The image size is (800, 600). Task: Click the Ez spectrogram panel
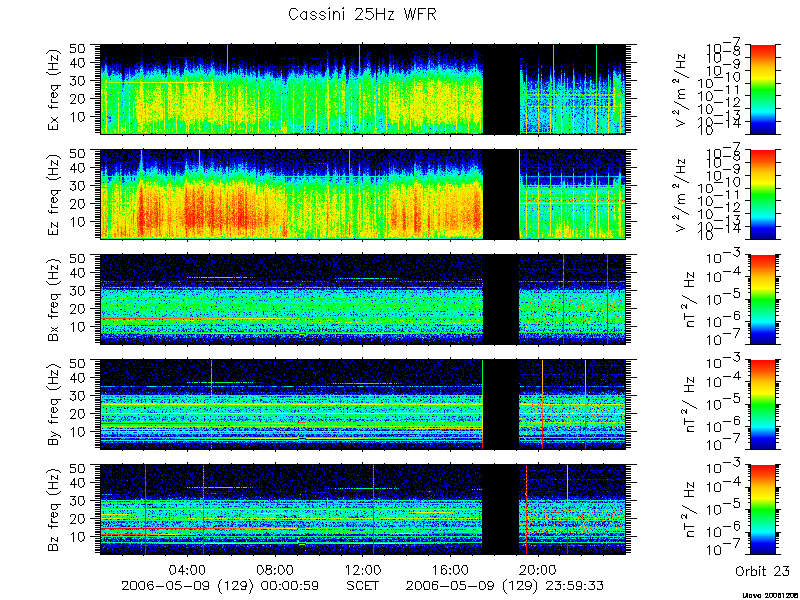[363, 194]
